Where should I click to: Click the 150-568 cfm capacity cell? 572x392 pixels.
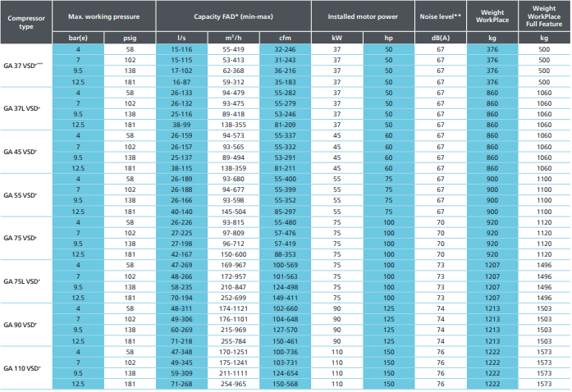click(x=286, y=384)
